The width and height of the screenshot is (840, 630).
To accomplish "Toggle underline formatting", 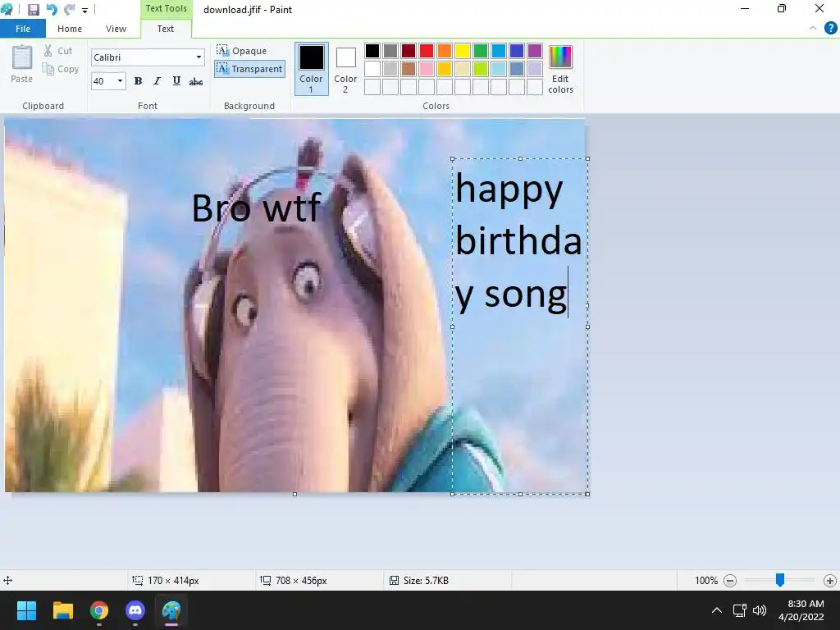I will click(176, 81).
